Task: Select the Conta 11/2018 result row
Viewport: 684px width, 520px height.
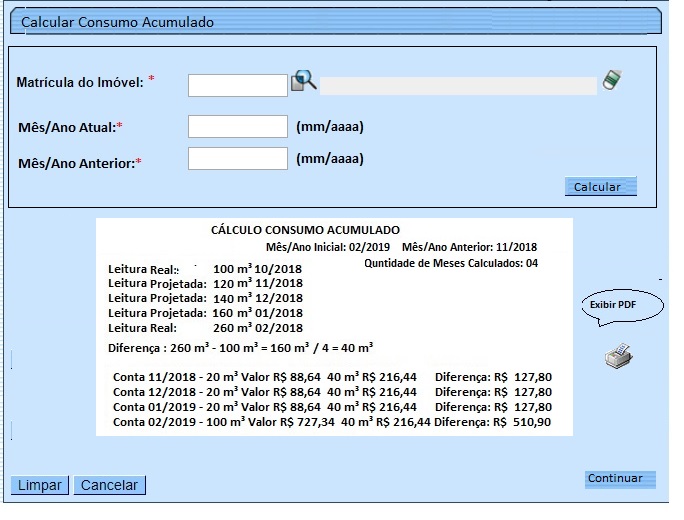Action: pyautogui.click(x=332, y=378)
